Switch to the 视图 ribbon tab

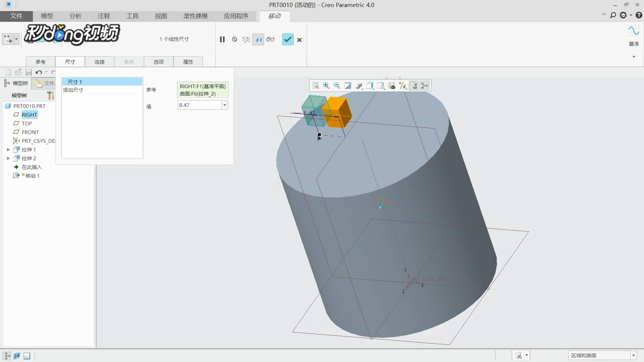[x=161, y=16]
